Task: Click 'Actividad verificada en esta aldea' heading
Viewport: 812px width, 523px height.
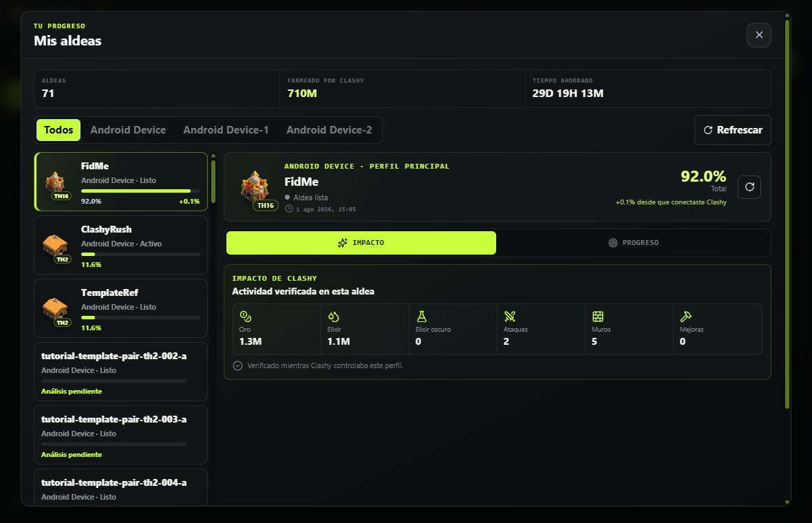Action: click(x=303, y=292)
